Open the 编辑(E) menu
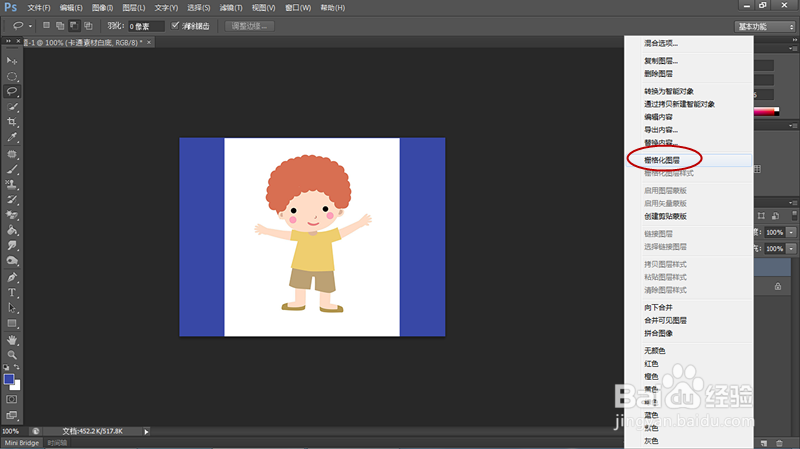The height and width of the screenshot is (449, 800). (x=71, y=8)
